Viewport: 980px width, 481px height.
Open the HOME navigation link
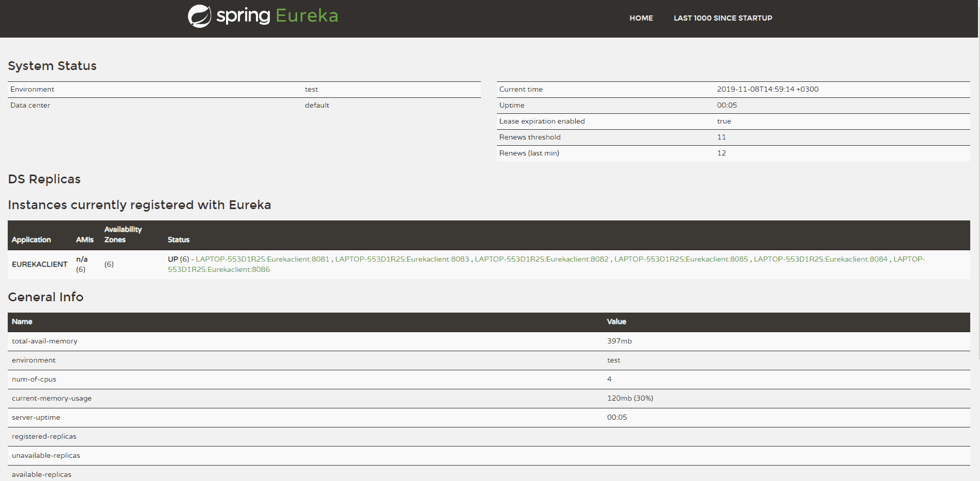coord(641,18)
